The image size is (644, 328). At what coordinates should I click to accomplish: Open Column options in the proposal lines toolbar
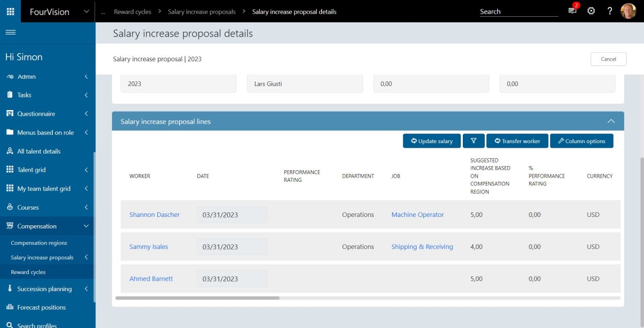coord(582,140)
